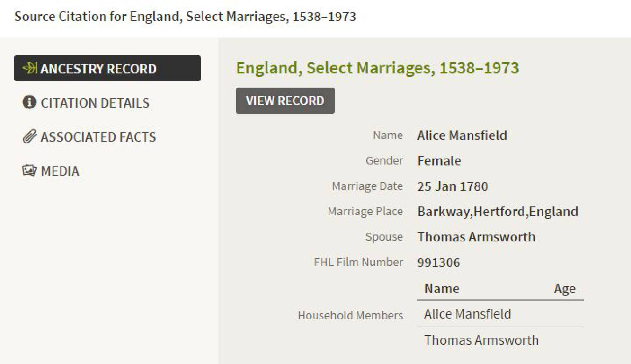
Task: Click the FHL Film Number 991306
Action: coord(439,263)
